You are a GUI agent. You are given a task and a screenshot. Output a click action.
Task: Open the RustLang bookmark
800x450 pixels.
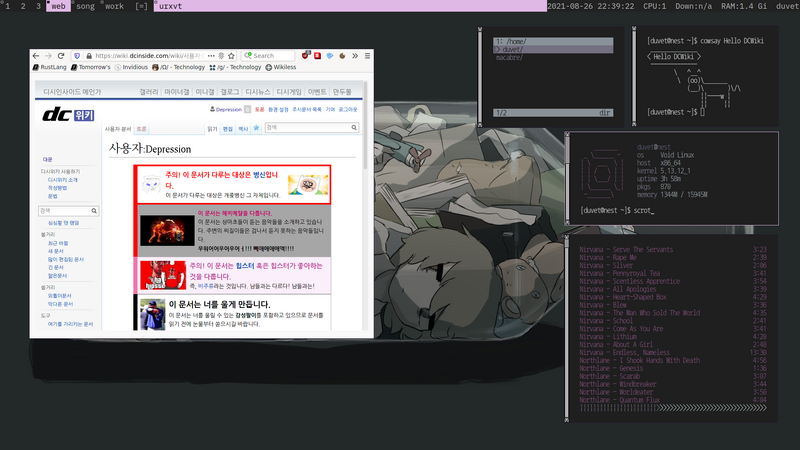click(x=49, y=67)
